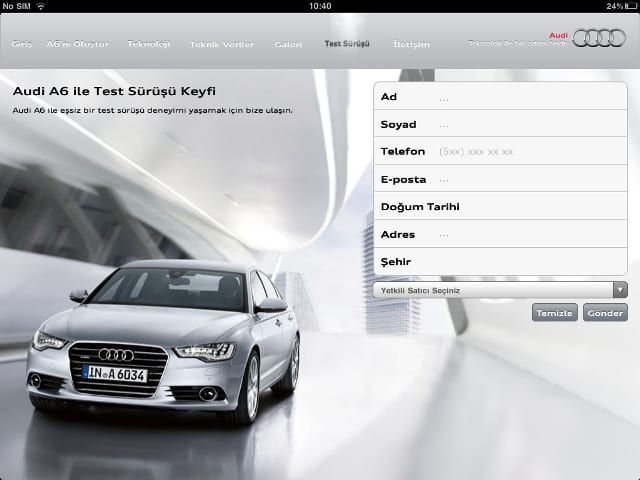Tap the Audi four rings logo

[x=599, y=38]
